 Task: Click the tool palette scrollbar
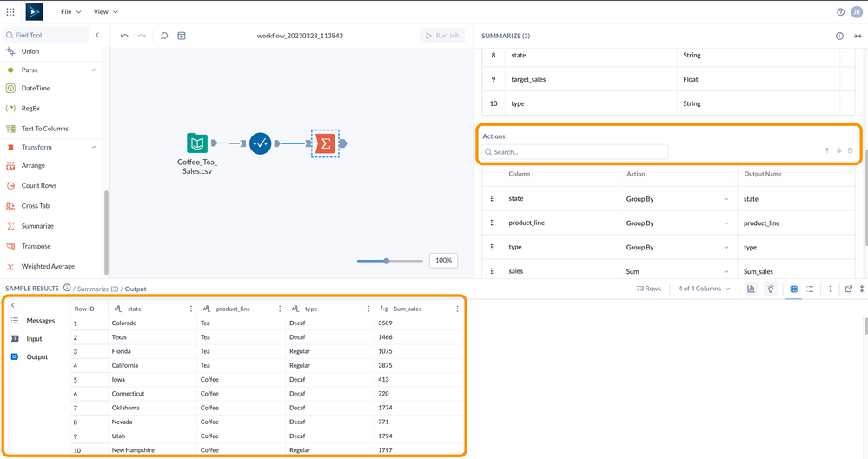106,233
